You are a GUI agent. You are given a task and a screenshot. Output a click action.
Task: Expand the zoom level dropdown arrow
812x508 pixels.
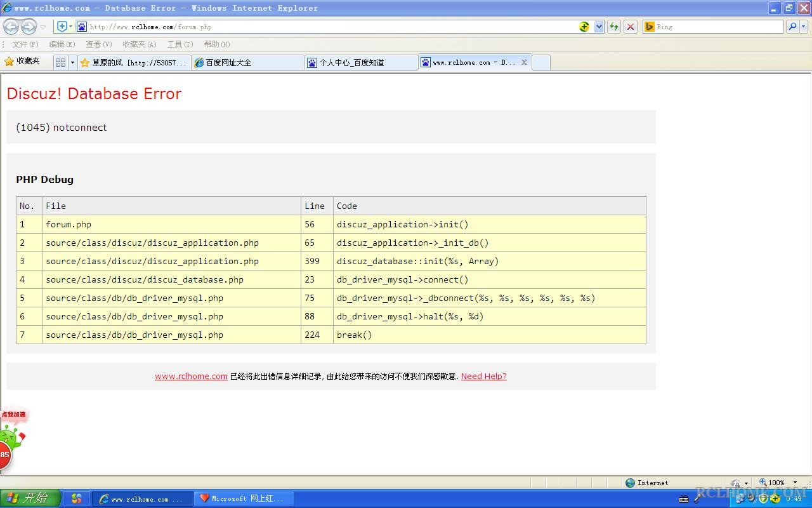coord(796,483)
